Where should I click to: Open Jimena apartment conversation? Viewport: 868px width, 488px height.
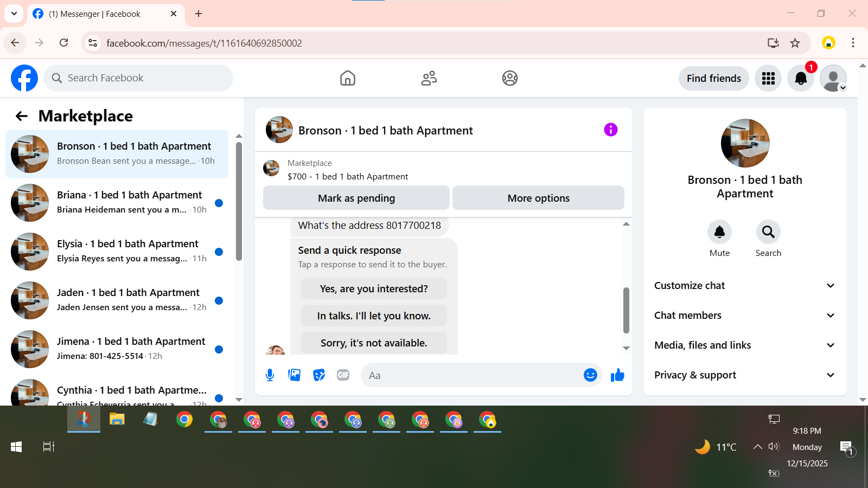(117, 349)
